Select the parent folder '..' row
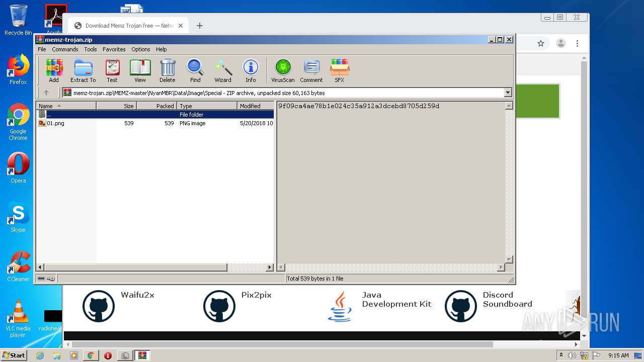The image size is (644, 362). coord(155,115)
